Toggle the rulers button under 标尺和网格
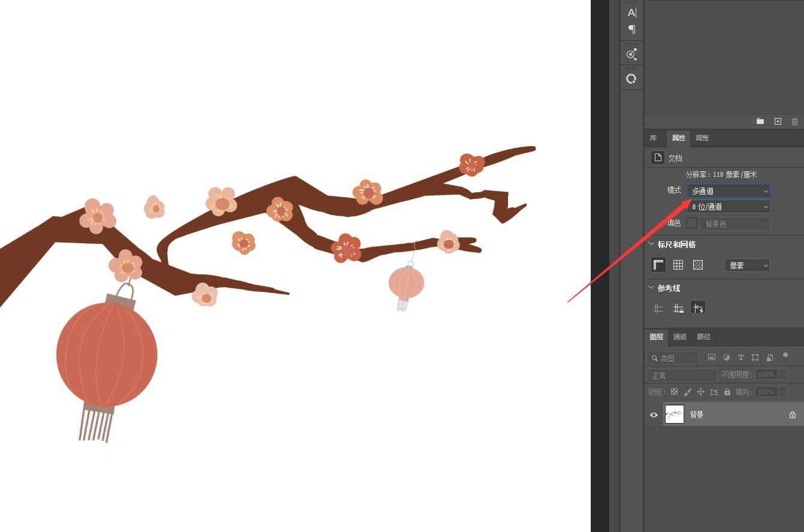The image size is (804, 532). [658, 265]
